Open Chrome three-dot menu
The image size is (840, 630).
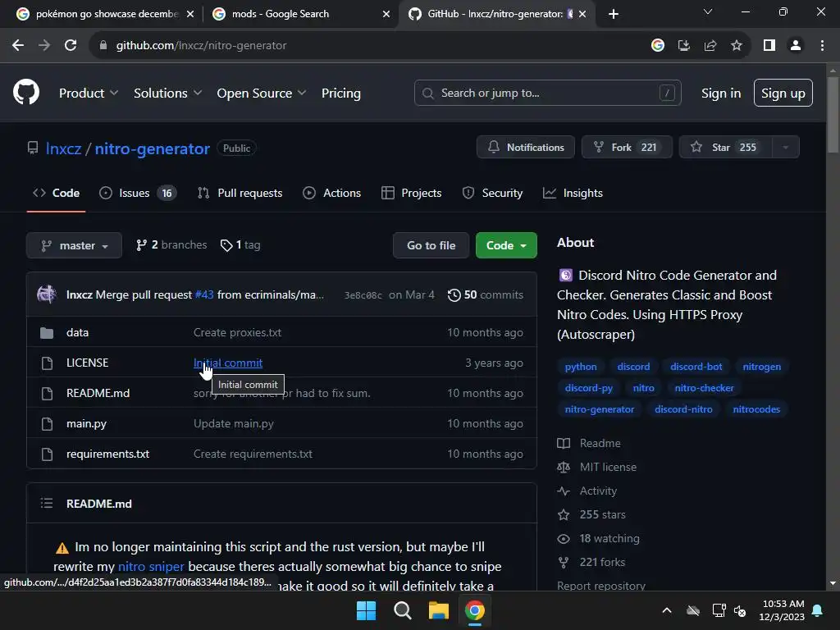[x=822, y=46]
